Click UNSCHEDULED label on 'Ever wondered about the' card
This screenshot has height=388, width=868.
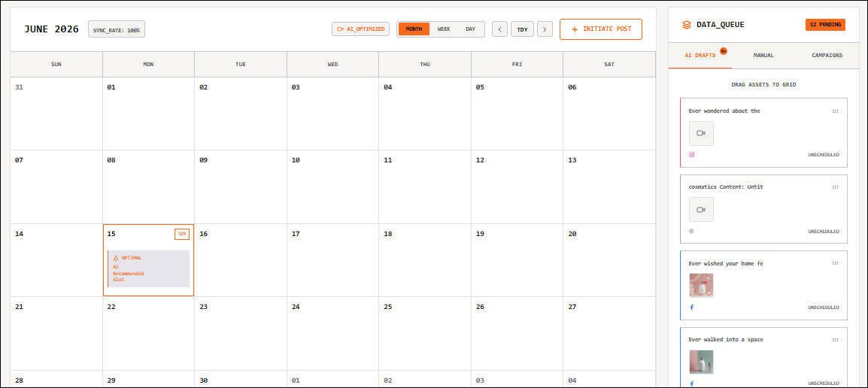(824, 155)
